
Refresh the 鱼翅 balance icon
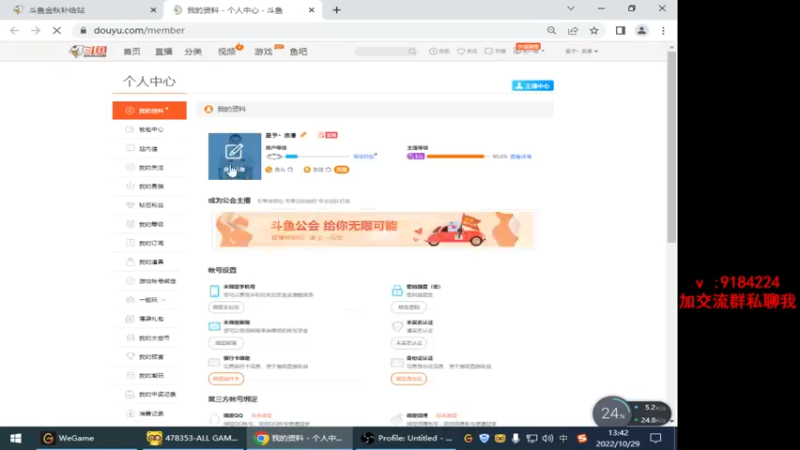point(328,169)
